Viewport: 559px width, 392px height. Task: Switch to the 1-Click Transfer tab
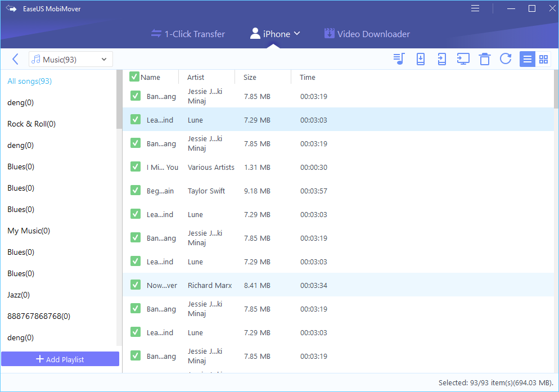pos(188,34)
